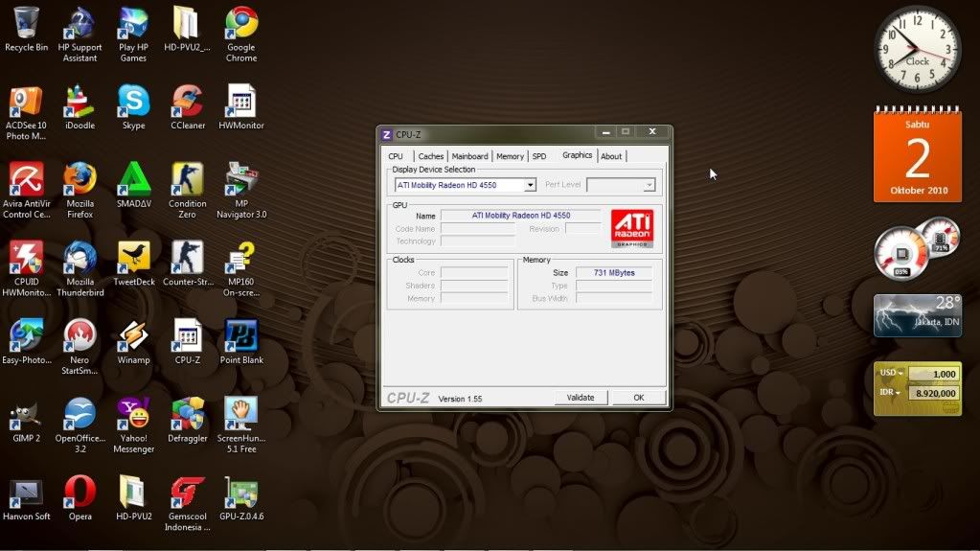Viewport: 980px width, 551px height.
Task: Open Defraggler desktop shortcut
Action: 188,421
